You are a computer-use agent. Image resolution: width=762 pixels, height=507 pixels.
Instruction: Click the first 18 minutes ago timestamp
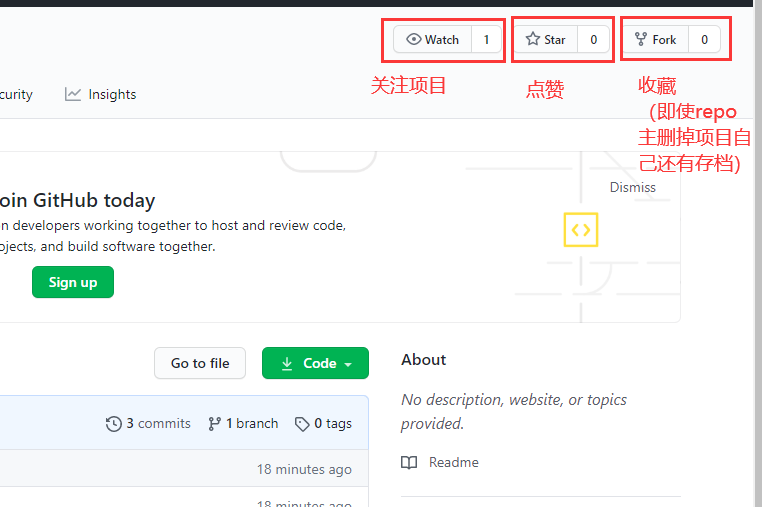click(304, 470)
